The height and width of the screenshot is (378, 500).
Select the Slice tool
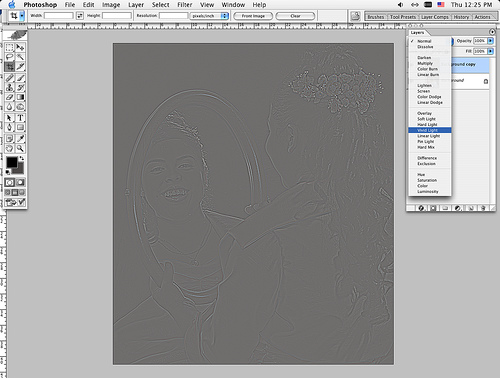tap(20, 67)
